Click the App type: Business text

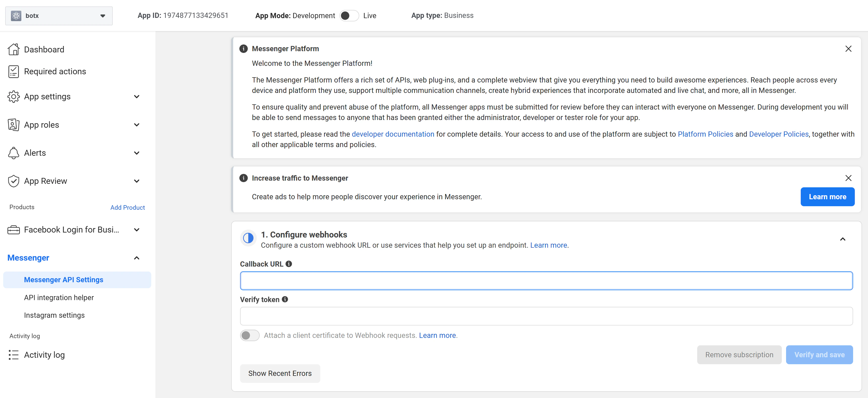[x=442, y=15]
